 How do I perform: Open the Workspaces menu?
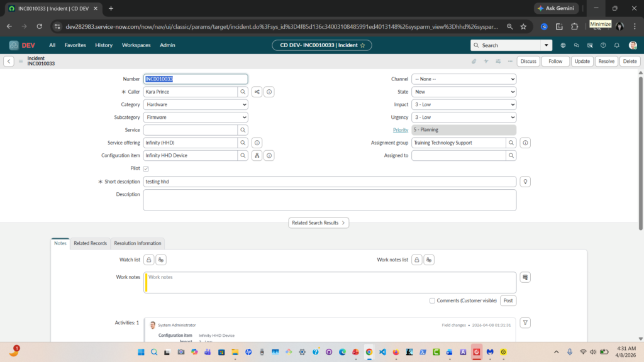pos(136,45)
